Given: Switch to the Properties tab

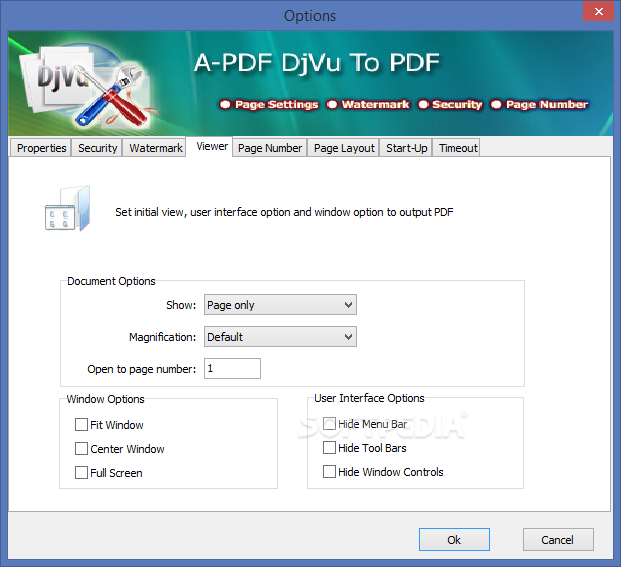Looking at the screenshot, I should pyautogui.click(x=41, y=148).
